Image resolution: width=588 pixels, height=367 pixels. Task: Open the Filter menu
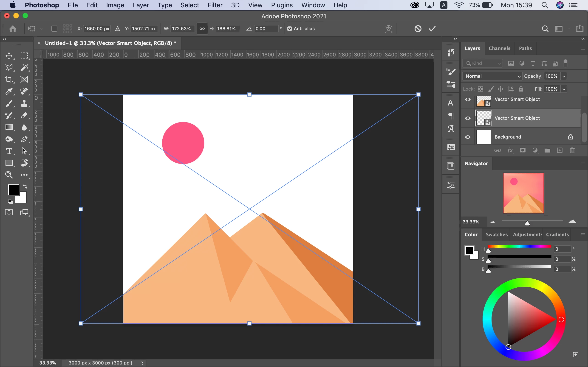(x=215, y=5)
